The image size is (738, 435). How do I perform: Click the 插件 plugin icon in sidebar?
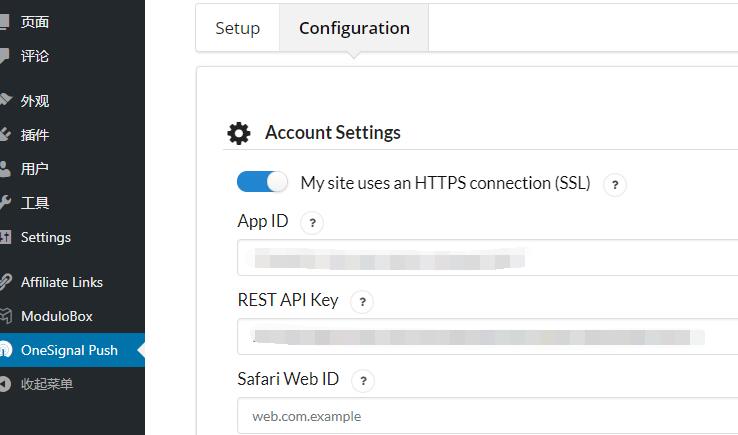(5, 134)
